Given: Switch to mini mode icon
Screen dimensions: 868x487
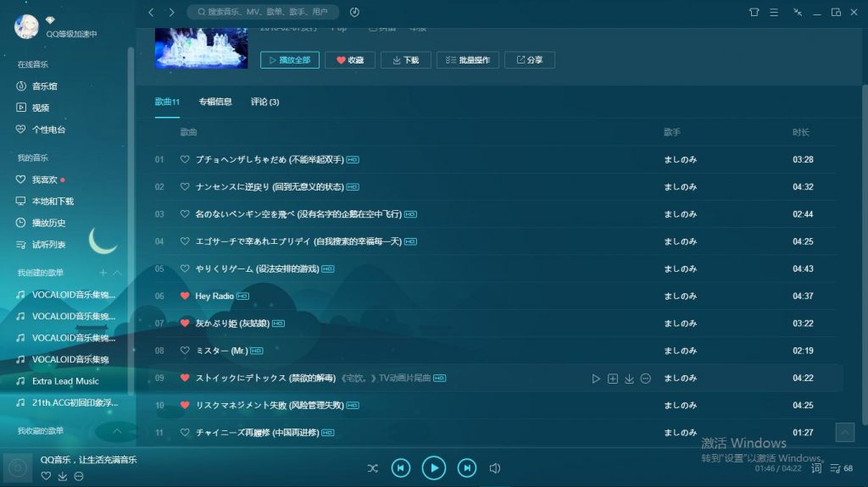Looking at the screenshot, I should 798,12.
